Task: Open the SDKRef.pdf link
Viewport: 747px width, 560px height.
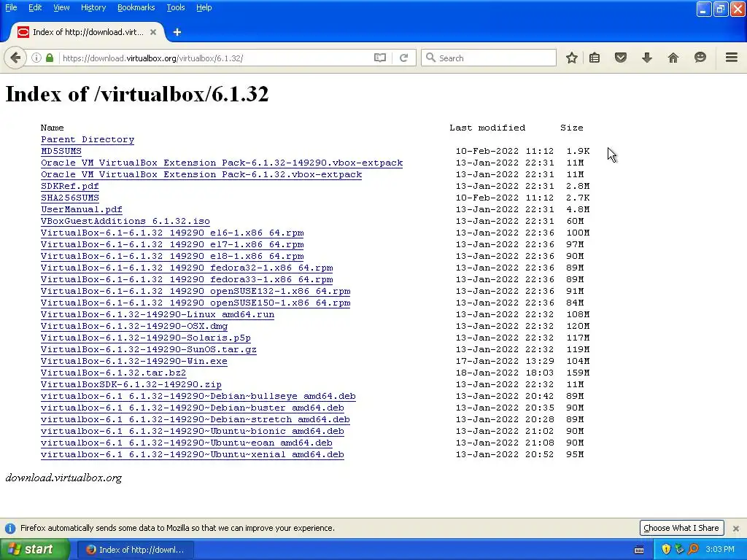Action: click(x=70, y=186)
